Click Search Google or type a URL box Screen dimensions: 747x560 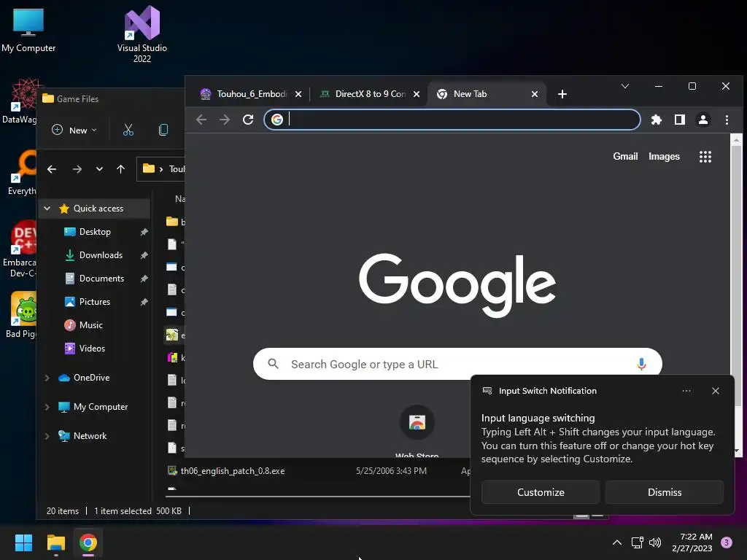point(457,365)
